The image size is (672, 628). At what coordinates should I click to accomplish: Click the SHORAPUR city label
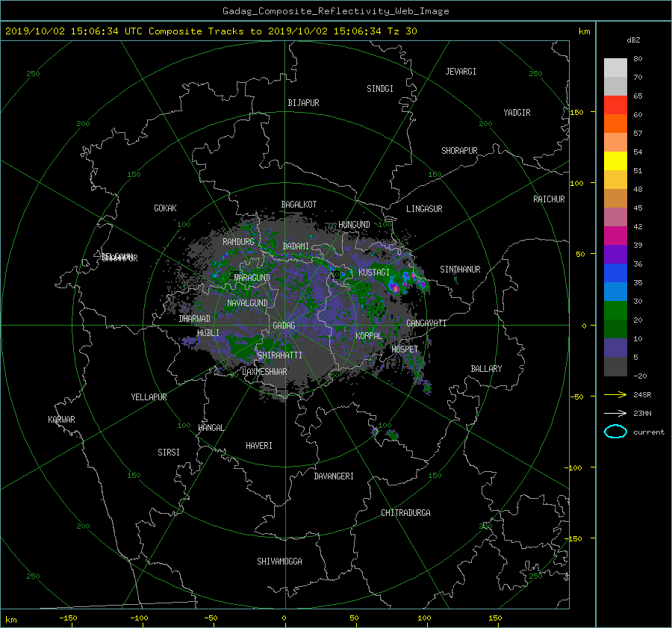pos(459,151)
